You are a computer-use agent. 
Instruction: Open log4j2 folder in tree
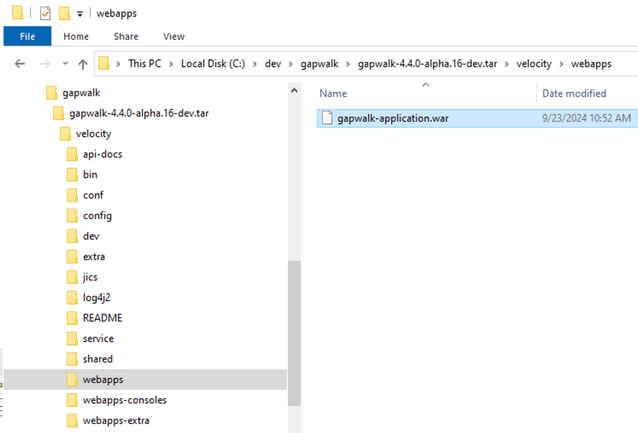(96, 297)
